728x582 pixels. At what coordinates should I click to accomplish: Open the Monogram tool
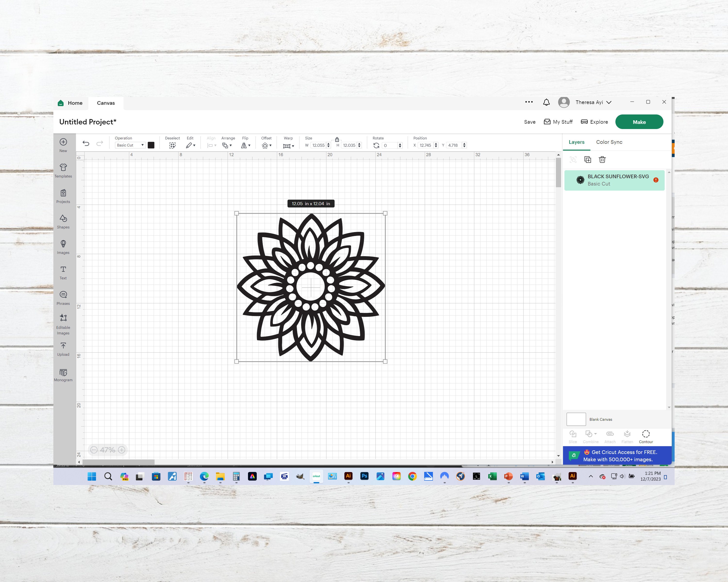tap(63, 374)
